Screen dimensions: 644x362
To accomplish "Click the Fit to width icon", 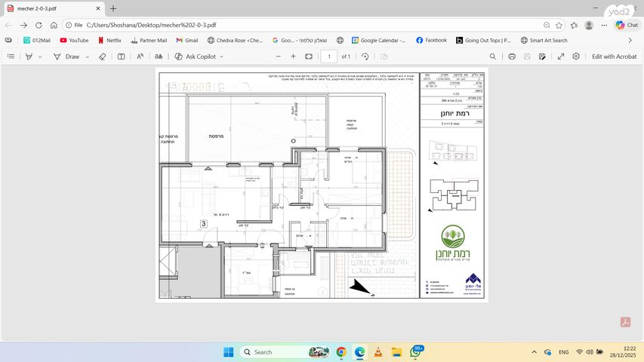I will click(x=309, y=57).
